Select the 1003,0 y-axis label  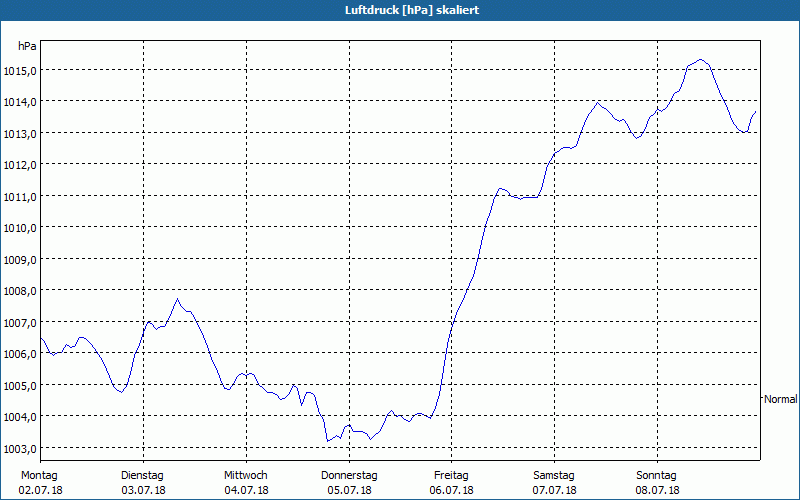tap(22, 448)
